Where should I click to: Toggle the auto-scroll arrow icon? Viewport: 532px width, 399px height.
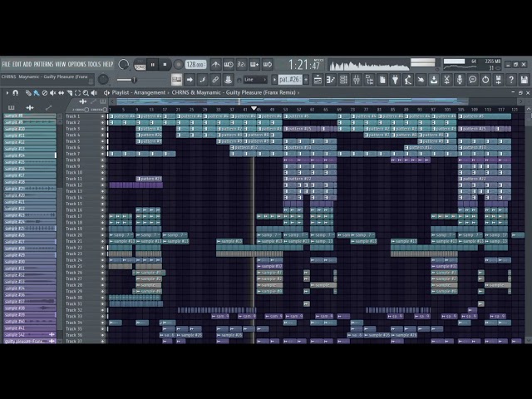190,80
